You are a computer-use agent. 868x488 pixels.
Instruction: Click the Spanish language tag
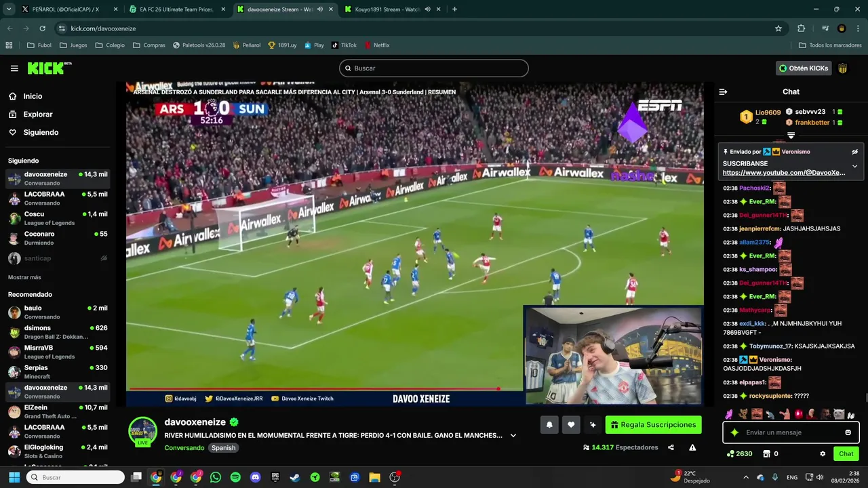(223, 448)
